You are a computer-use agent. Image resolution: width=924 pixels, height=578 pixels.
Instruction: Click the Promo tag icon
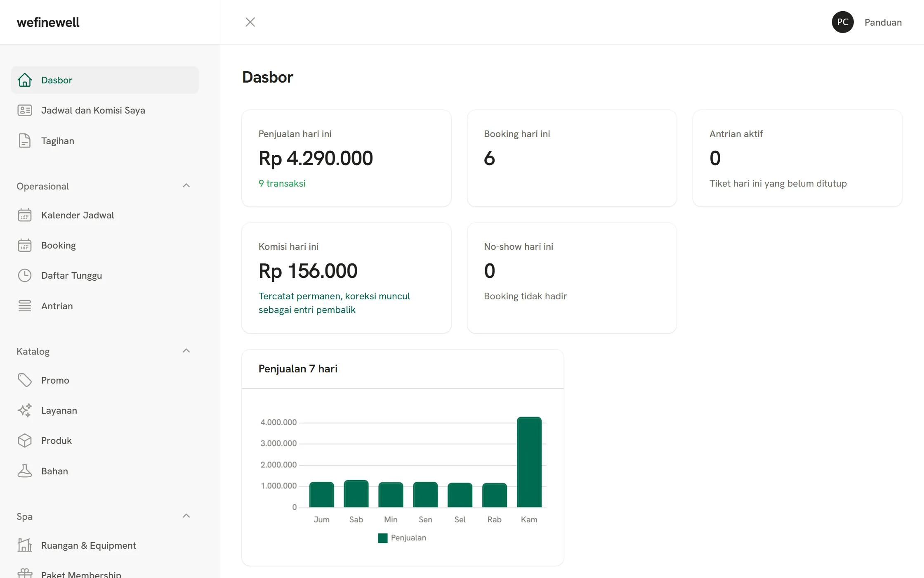[25, 380]
